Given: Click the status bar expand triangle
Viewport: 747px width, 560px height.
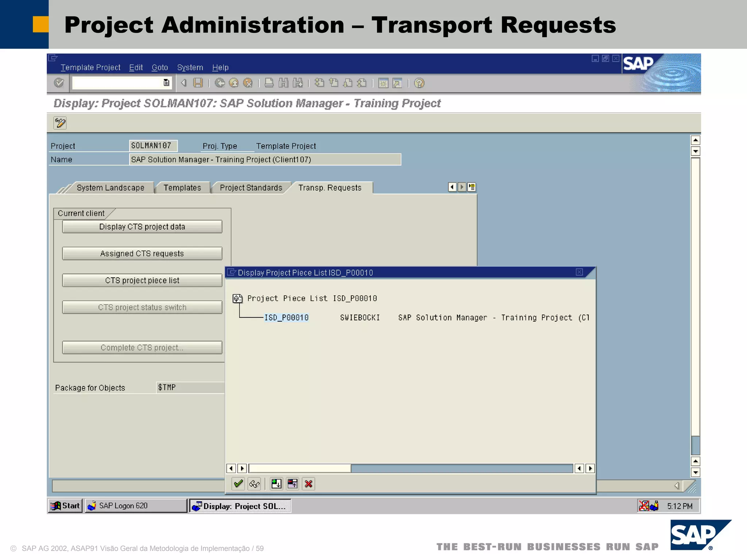Looking at the screenshot, I should 677,486.
